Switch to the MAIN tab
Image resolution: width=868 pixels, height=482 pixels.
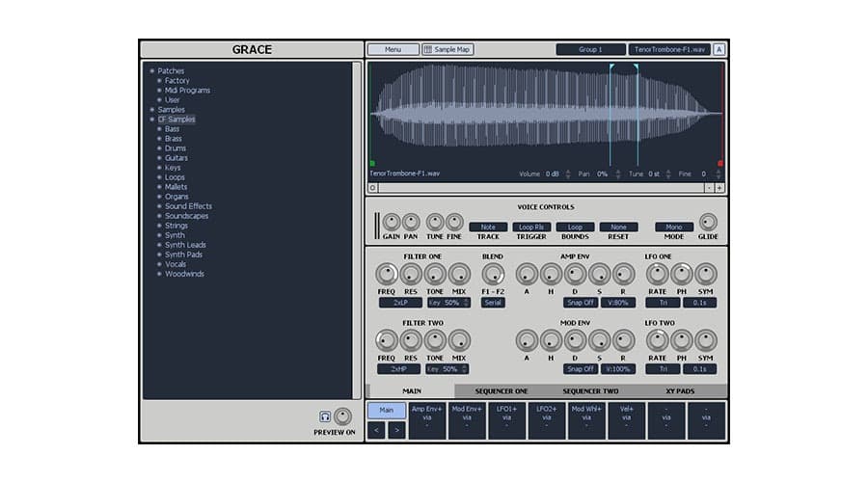click(411, 390)
